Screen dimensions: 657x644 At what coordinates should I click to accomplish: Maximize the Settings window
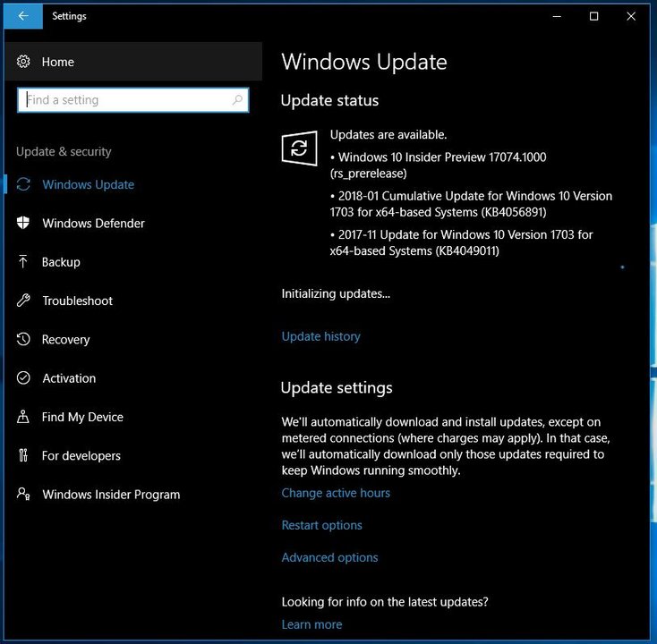point(593,16)
